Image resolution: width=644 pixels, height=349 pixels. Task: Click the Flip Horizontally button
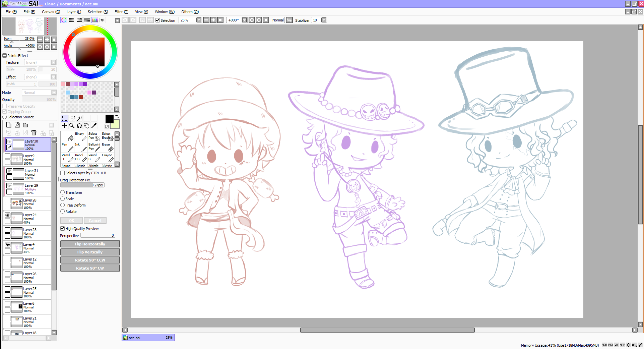pyautogui.click(x=90, y=244)
